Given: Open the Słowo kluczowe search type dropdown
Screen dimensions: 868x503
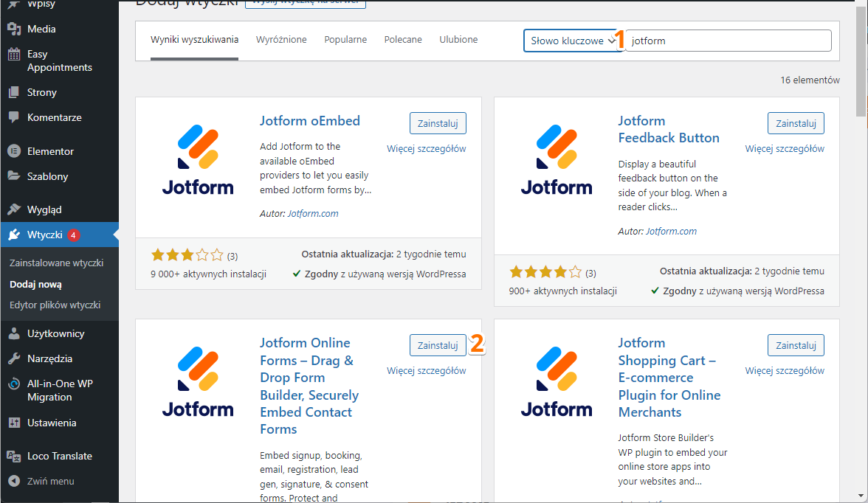Looking at the screenshot, I should [573, 41].
